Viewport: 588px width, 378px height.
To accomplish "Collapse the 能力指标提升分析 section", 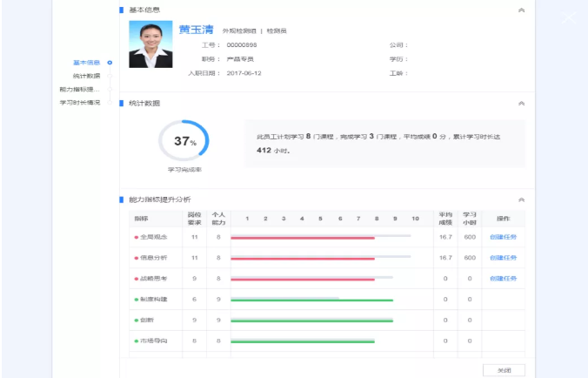I will click(x=521, y=199).
